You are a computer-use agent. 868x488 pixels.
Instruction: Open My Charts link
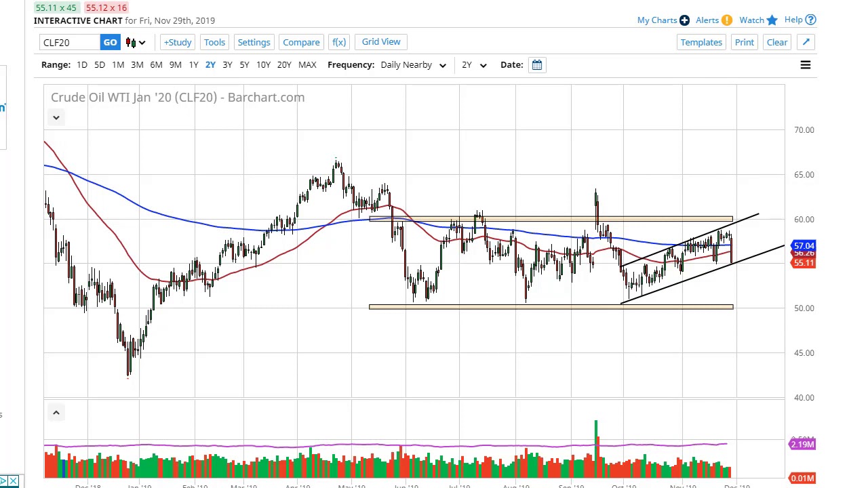(x=656, y=20)
